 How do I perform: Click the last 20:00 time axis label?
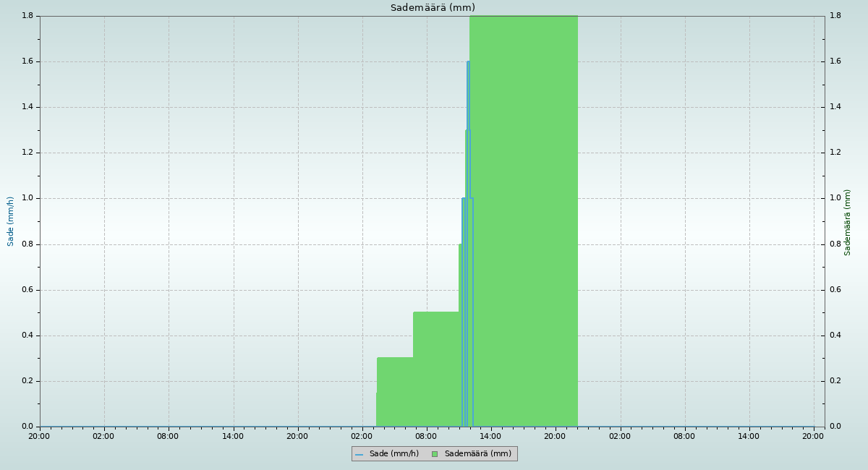814,436
